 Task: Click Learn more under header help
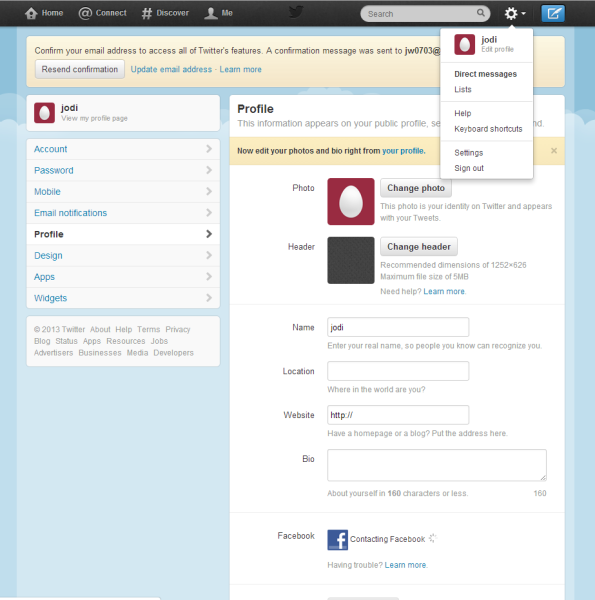pos(444,292)
